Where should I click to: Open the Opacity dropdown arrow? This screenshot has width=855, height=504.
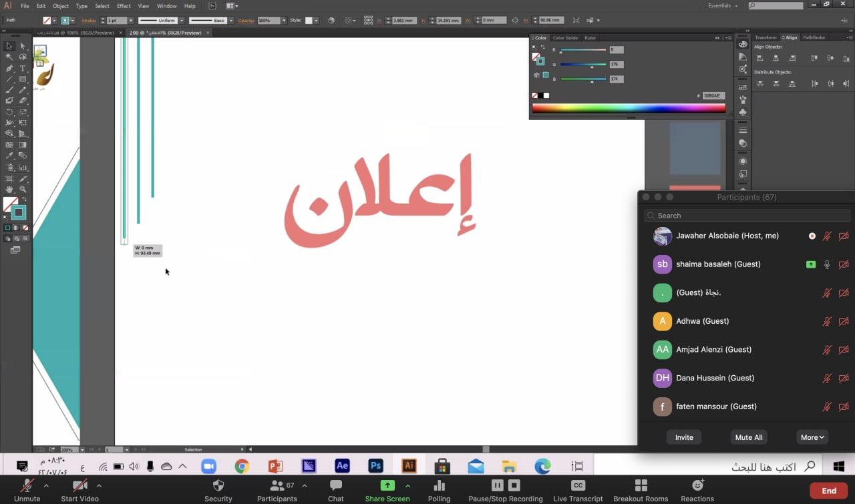[285, 21]
